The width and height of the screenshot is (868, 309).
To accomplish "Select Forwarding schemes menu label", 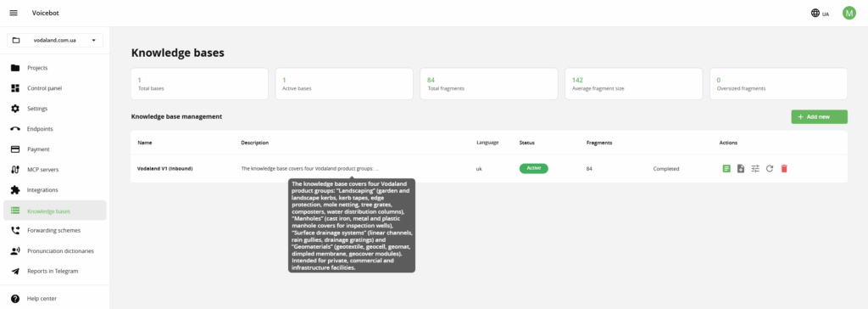I will pos(53,231).
